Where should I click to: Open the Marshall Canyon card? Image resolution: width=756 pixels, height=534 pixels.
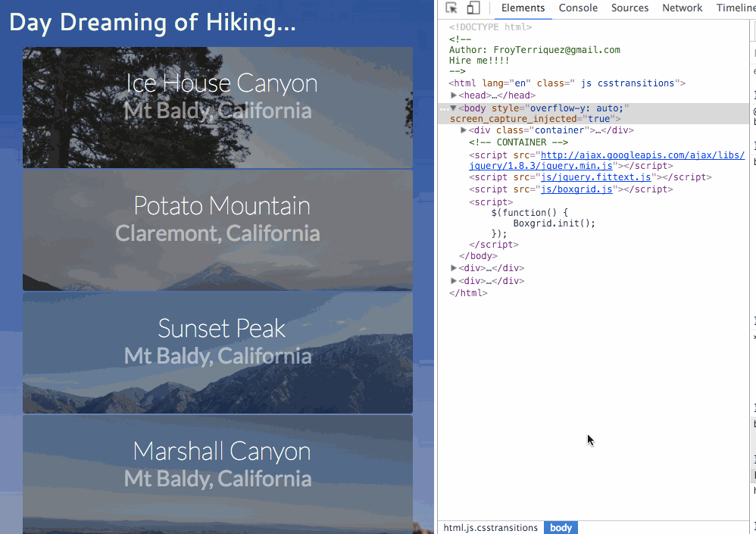pyautogui.click(x=217, y=475)
